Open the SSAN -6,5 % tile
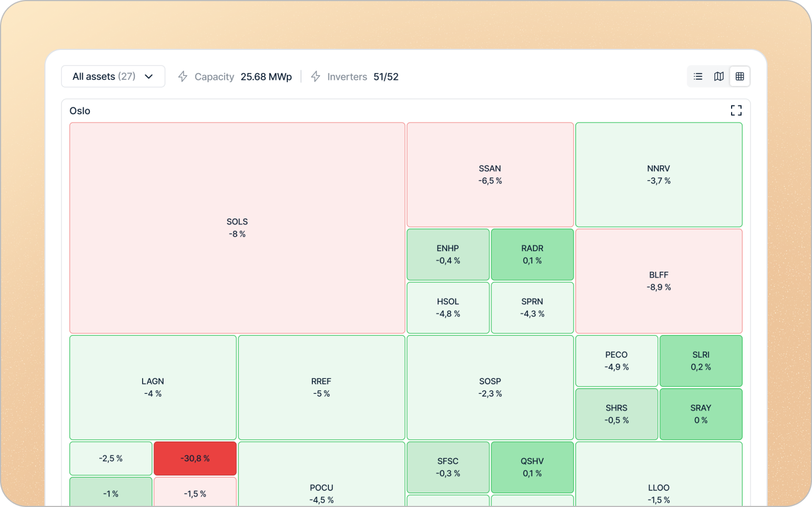This screenshot has width=812, height=507. tap(490, 174)
